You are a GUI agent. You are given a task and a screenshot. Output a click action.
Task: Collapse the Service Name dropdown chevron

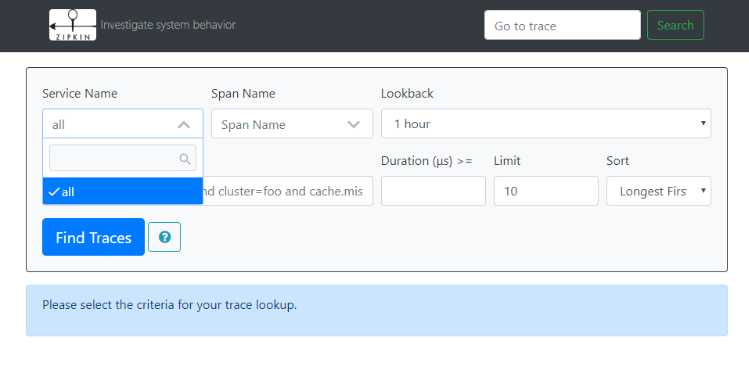pos(184,125)
